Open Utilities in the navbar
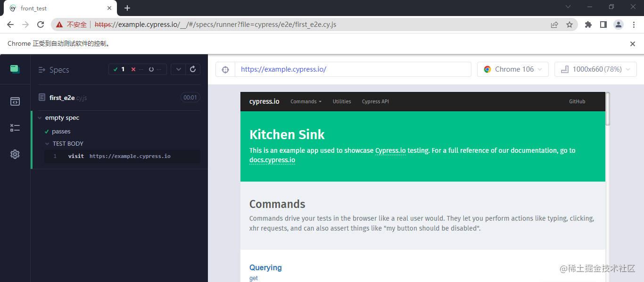The height and width of the screenshot is (282, 644). pos(342,101)
